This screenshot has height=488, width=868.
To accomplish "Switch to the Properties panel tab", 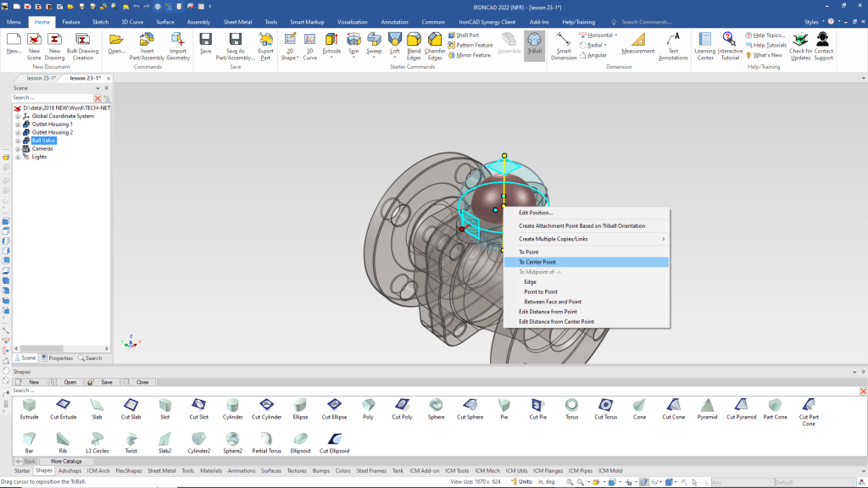I will (x=58, y=358).
